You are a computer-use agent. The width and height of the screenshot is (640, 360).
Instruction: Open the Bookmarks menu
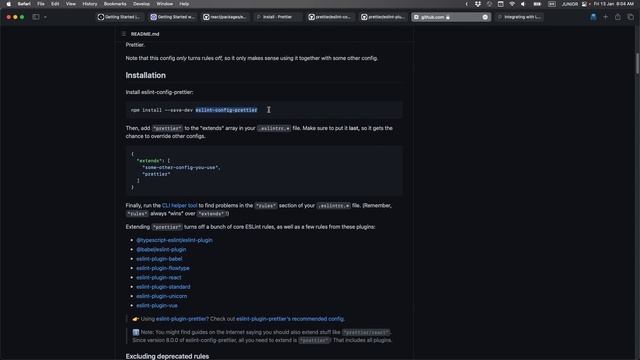[115, 4]
